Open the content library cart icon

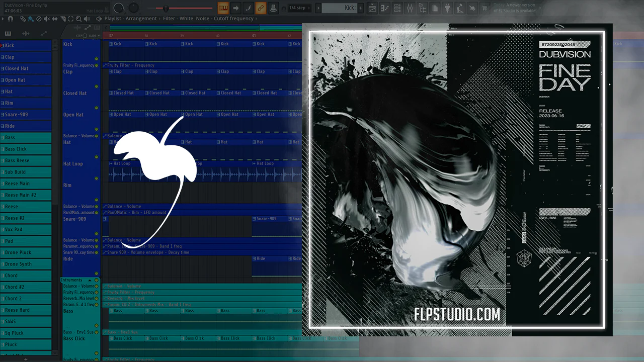(485, 8)
